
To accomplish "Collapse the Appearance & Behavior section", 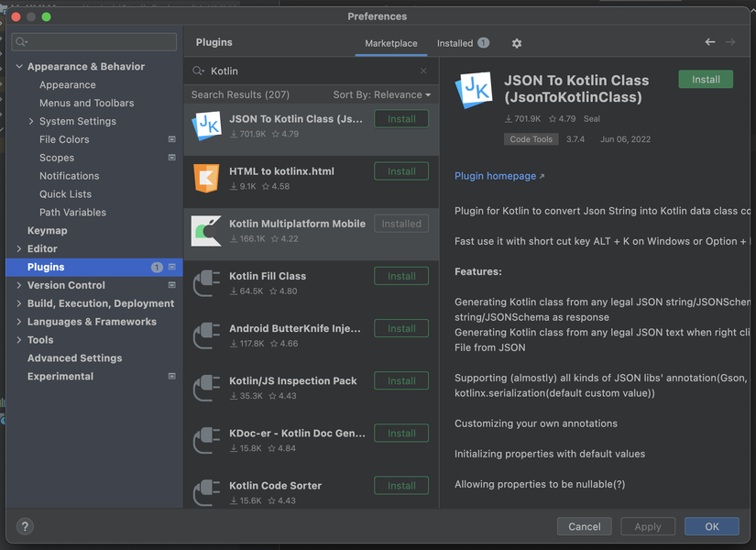I will pyautogui.click(x=19, y=66).
